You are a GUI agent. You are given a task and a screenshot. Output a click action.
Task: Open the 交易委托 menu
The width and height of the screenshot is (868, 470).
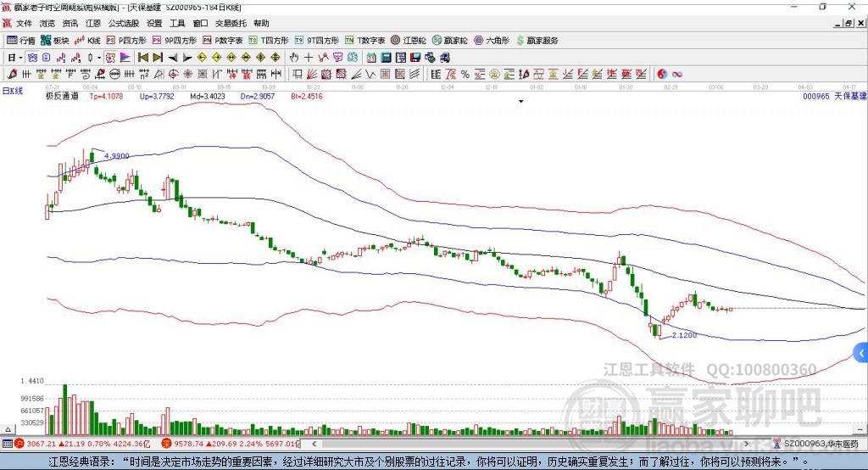click(231, 23)
